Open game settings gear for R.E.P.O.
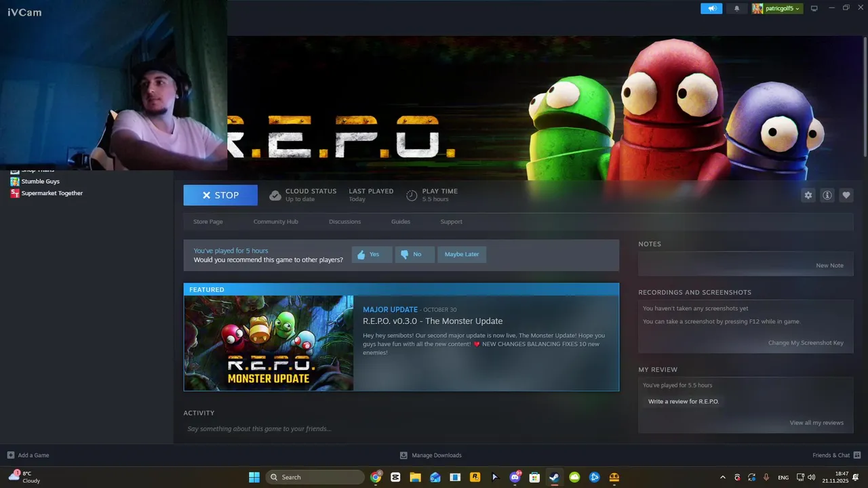 click(x=808, y=195)
